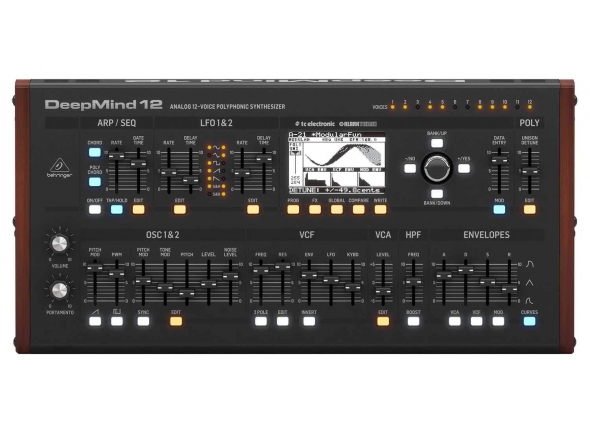Adjust the HPF FREQ fader
Screen dimensions: 590x434
coord(413,281)
